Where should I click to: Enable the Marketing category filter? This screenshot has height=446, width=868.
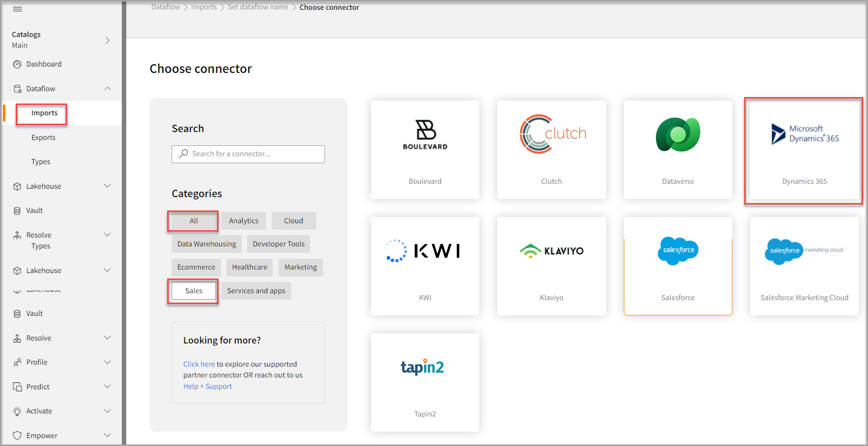(x=300, y=267)
